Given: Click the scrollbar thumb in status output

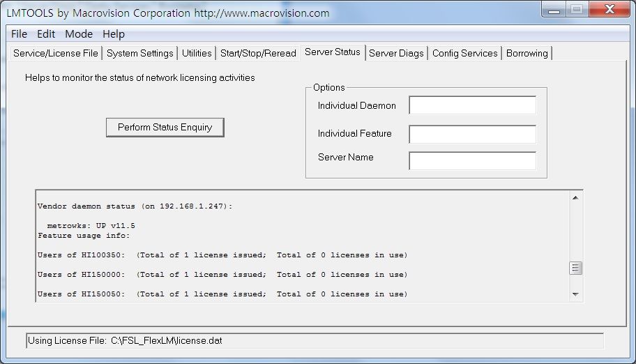Looking at the screenshot, I should point(575,268).
